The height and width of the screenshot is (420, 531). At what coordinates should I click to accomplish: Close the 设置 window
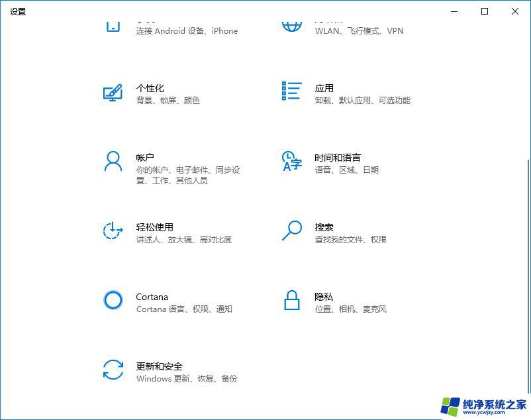coord(514,11)
